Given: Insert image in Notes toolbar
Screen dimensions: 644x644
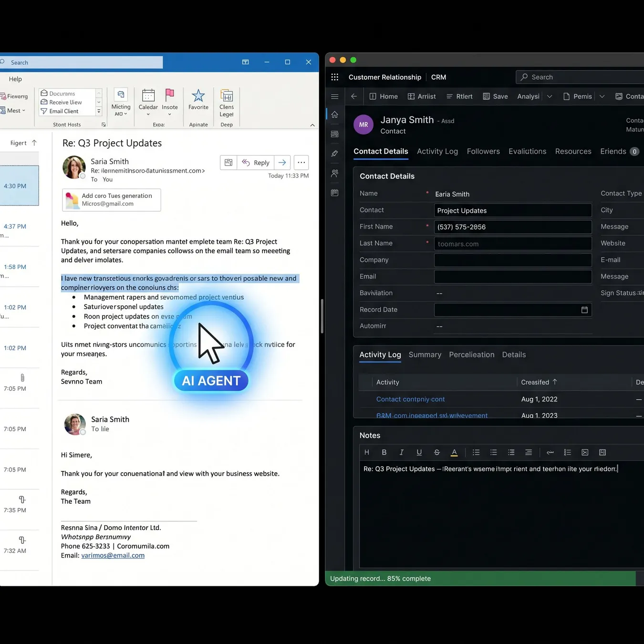Looking at the screenshot, I should point(585,452).
